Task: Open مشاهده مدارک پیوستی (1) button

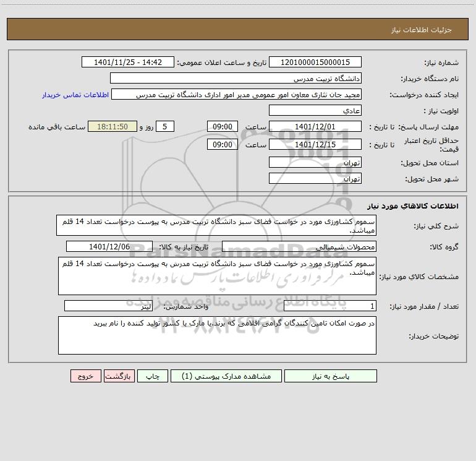Action: (x=226, y=376)
